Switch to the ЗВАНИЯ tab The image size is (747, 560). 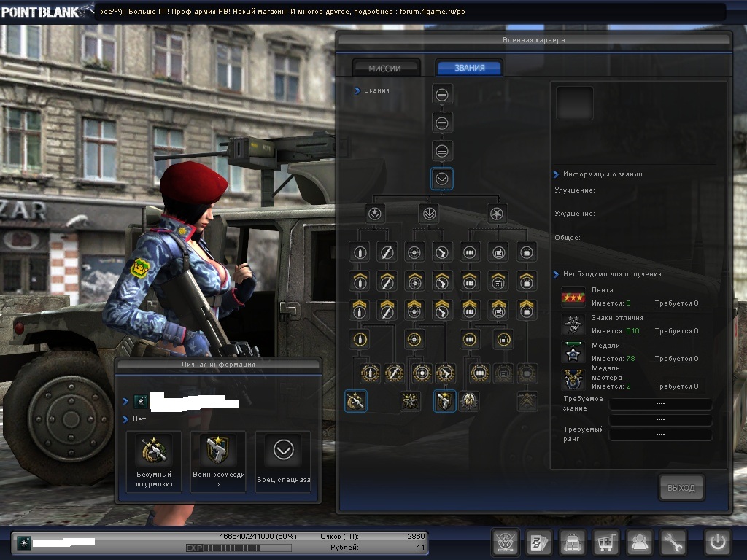pyautogui.click(x=469, y=68)
